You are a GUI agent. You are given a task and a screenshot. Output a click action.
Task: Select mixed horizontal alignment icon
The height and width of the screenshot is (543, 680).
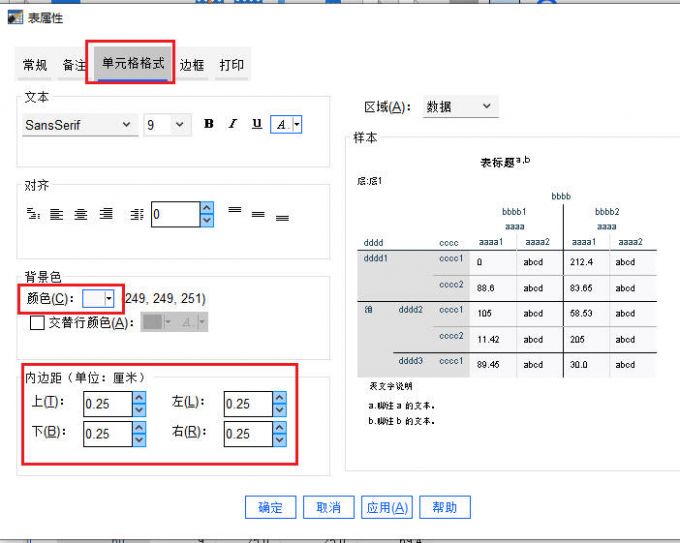tap(33, 214)
